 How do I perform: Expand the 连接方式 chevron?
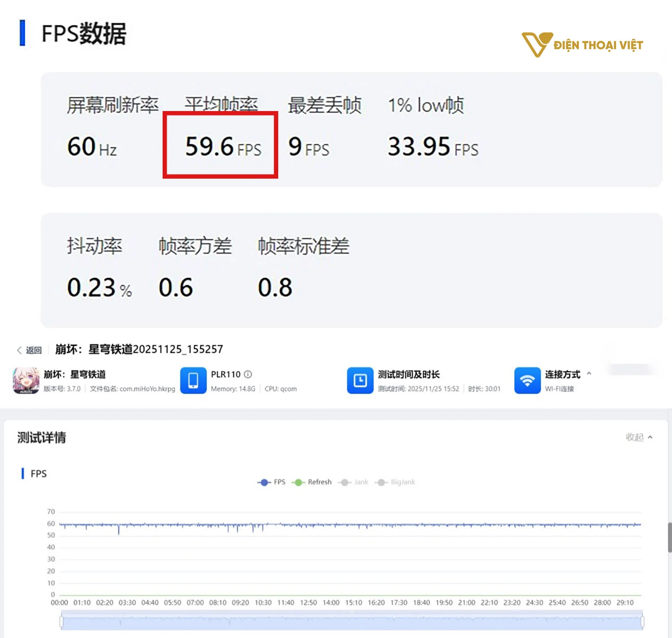click(589, 374)
